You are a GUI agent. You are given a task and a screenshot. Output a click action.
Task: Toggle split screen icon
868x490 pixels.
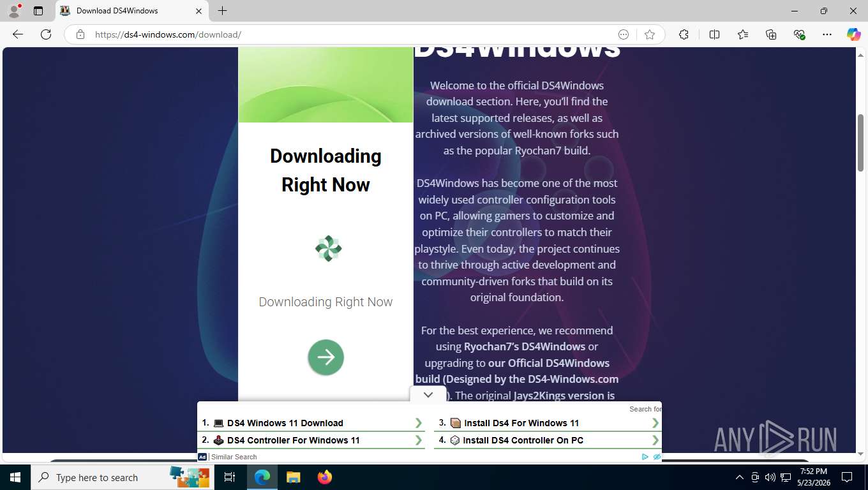point(714,34)
